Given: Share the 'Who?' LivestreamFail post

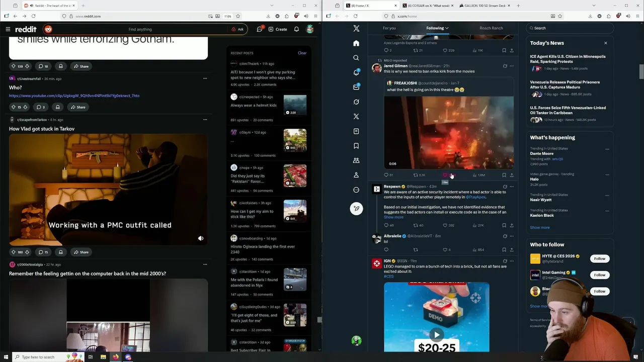Looking at the screenshot, I should coord(78,107).
